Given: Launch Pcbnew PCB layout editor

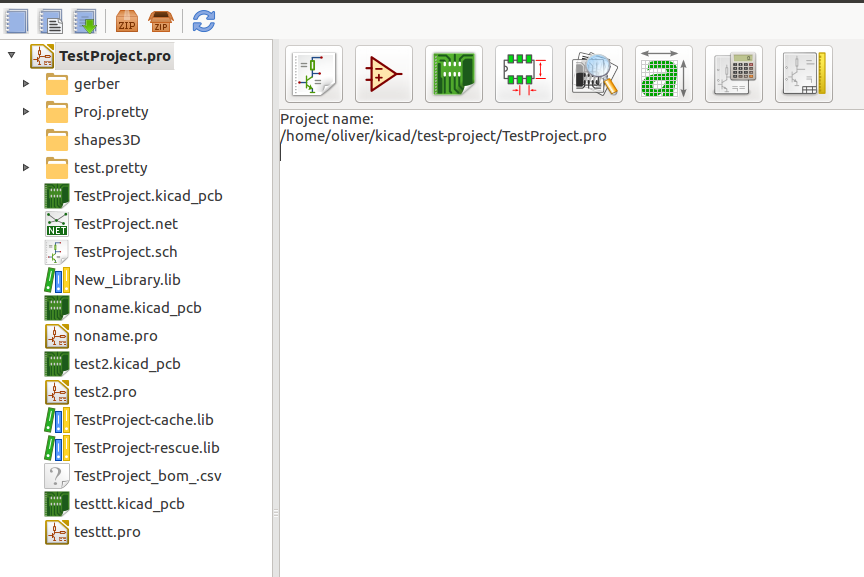Looking at the screenshot, I should [454, 74].
